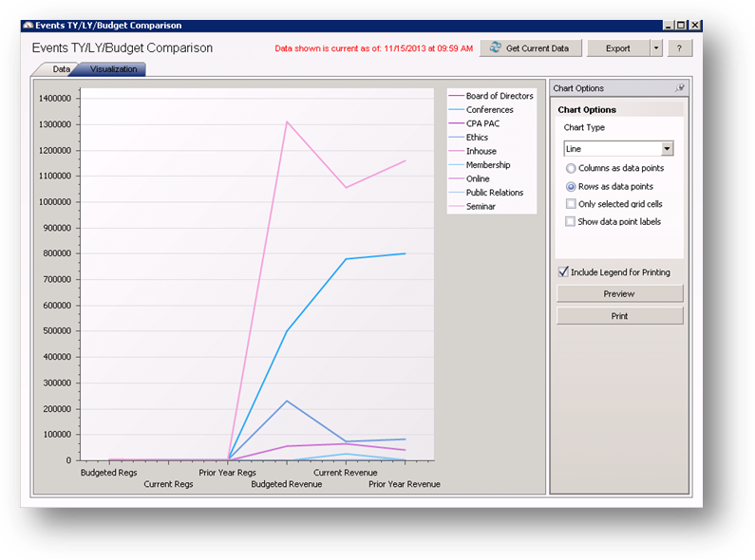Click the Inhouse legend entry
The height and width of the screenshot is (560, 755).
pos(473,151)
